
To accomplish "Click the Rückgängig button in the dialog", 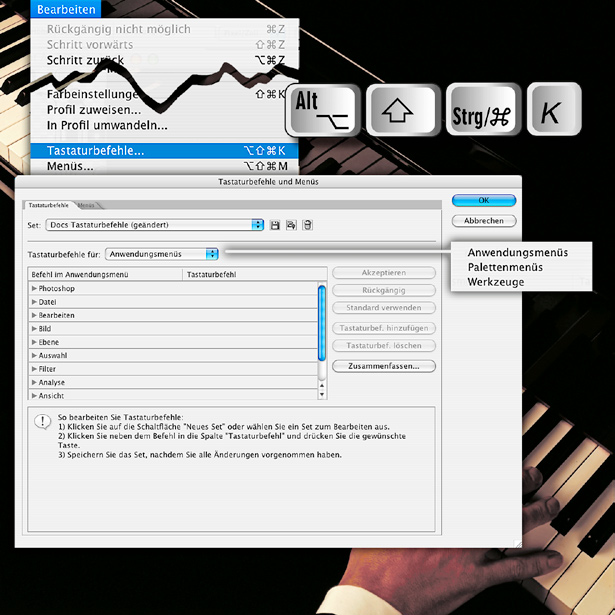I will 384,290.
